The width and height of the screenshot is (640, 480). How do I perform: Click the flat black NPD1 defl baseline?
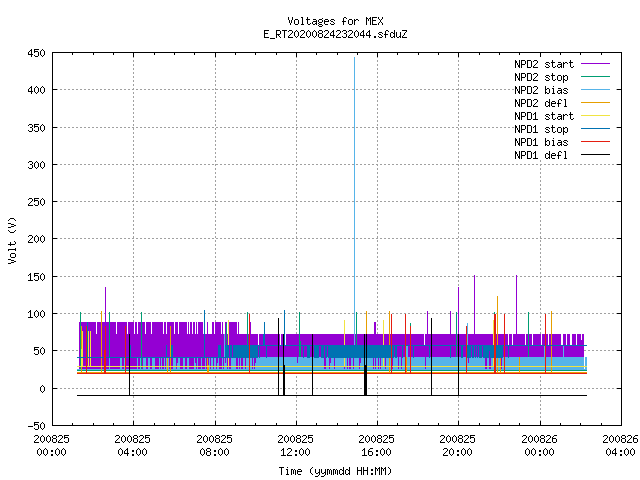[x=332, y=396]
